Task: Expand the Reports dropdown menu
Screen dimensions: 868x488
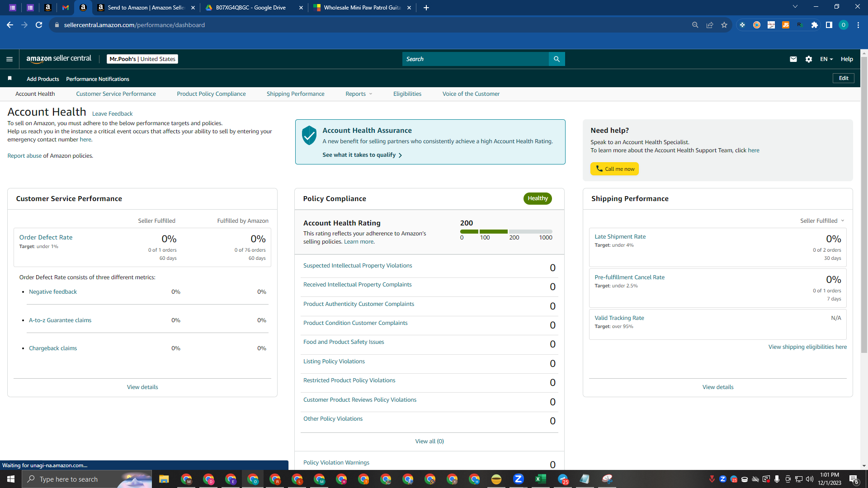Action: [359, 94]
